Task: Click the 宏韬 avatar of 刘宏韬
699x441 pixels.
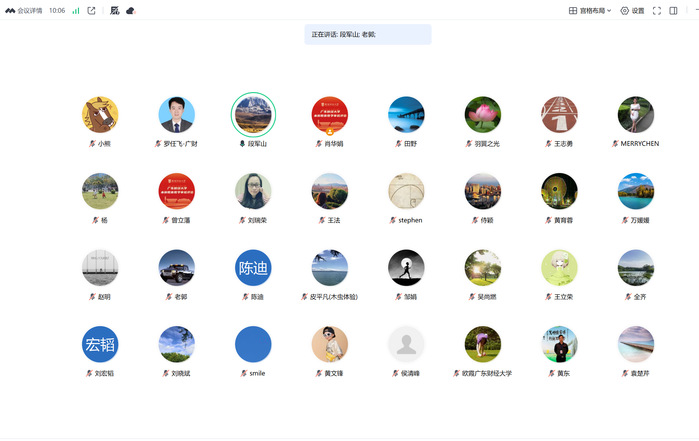Action: click(100, 344)
